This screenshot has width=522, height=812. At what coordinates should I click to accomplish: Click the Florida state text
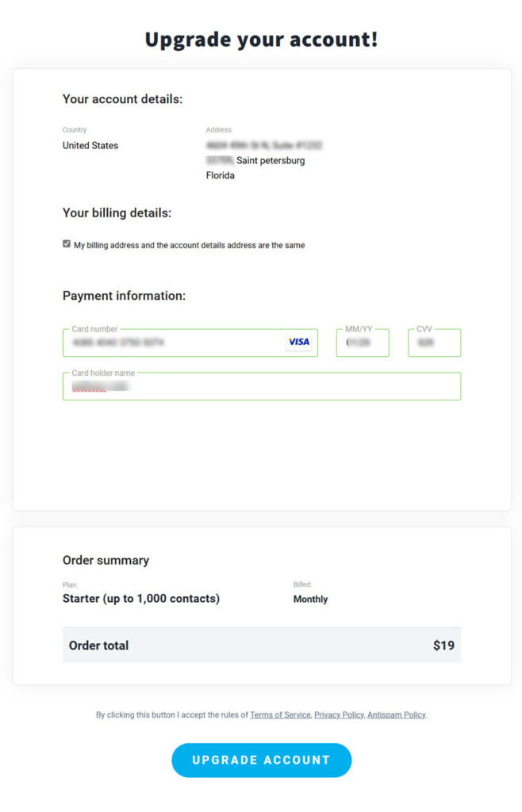click(x=220, y=175)
